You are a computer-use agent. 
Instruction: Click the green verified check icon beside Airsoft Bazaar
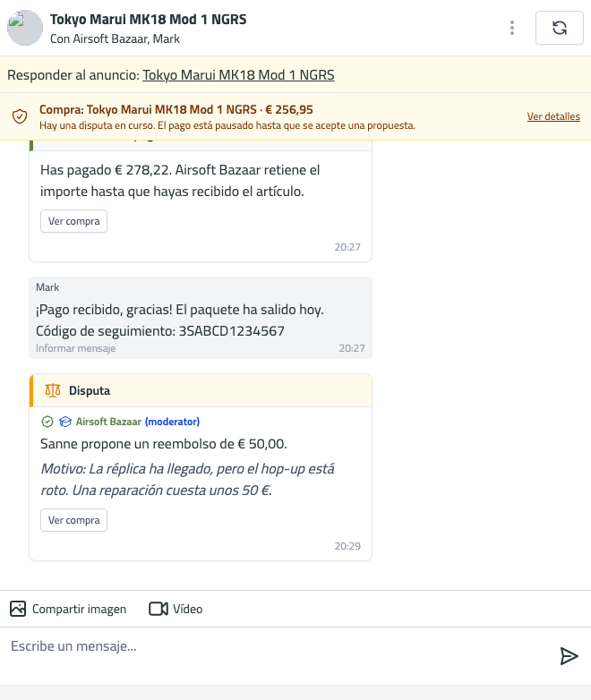point(47,422)
